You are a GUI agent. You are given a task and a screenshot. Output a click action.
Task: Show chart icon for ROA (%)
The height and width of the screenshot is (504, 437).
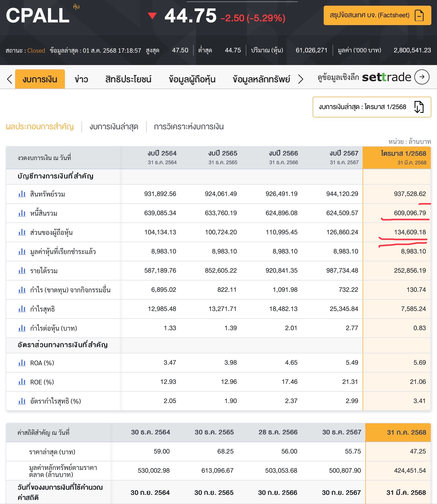pos(22,363)
